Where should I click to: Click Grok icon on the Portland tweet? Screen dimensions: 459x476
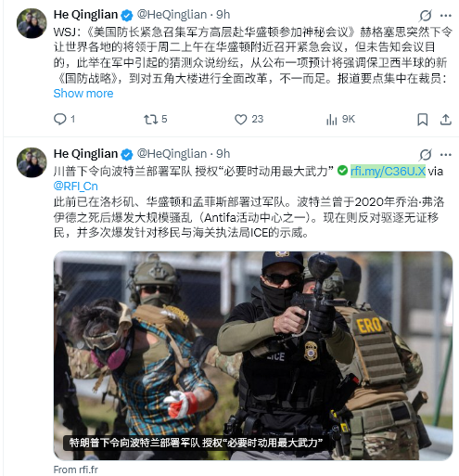(x=426, y=155)
